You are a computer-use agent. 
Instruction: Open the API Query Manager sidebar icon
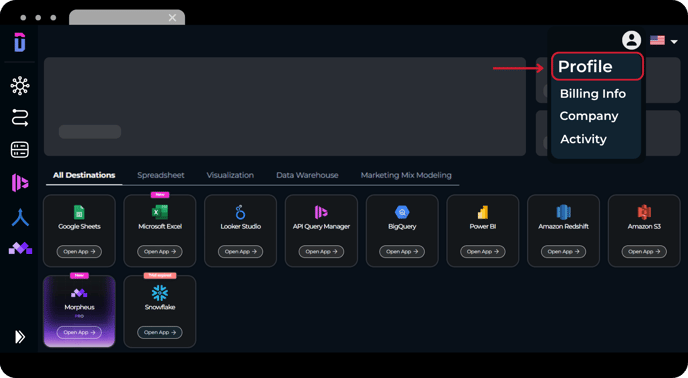[x=20, y=183]
